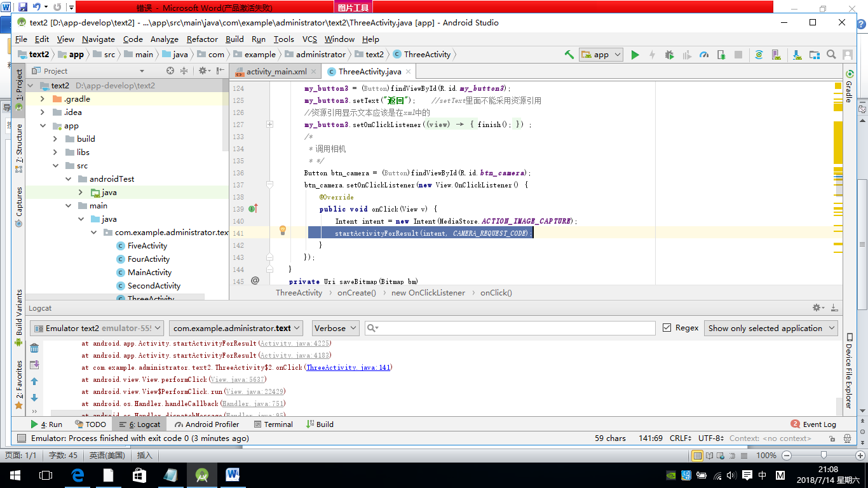This screenshot has width=868, height=488.
Task: Open the Refactor menu
Action: coord(202,39)
